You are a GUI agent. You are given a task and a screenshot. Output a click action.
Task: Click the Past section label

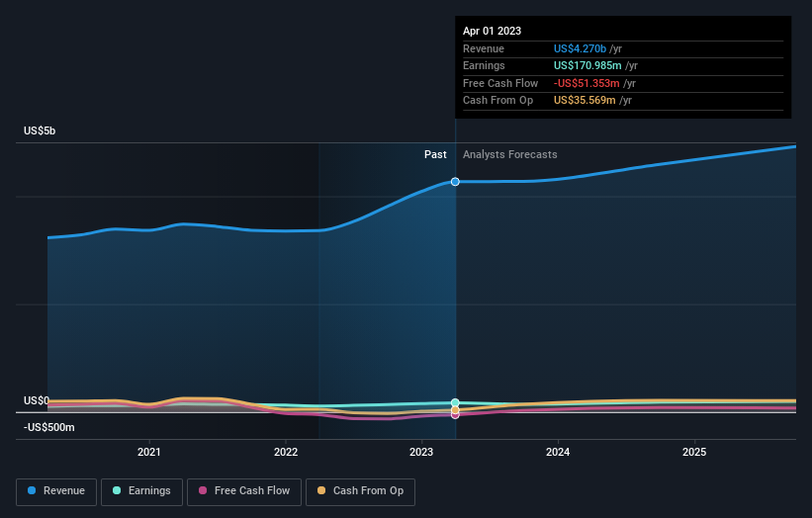click(435, 154)
